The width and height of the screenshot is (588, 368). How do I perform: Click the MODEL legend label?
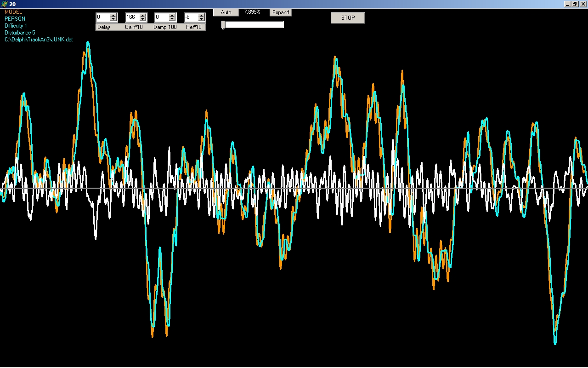click(13, 12)
